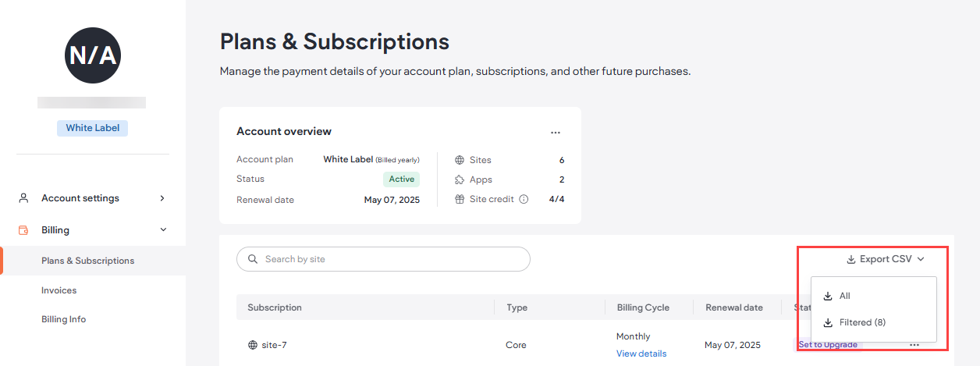
Task: Select Filtered (8) export option
Action: 861,322
